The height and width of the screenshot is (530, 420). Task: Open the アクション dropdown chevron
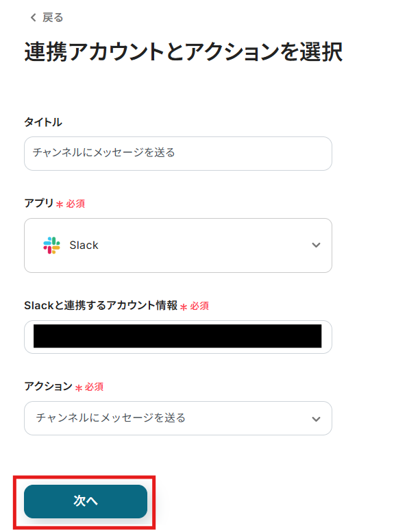click(x=316, y=418)
